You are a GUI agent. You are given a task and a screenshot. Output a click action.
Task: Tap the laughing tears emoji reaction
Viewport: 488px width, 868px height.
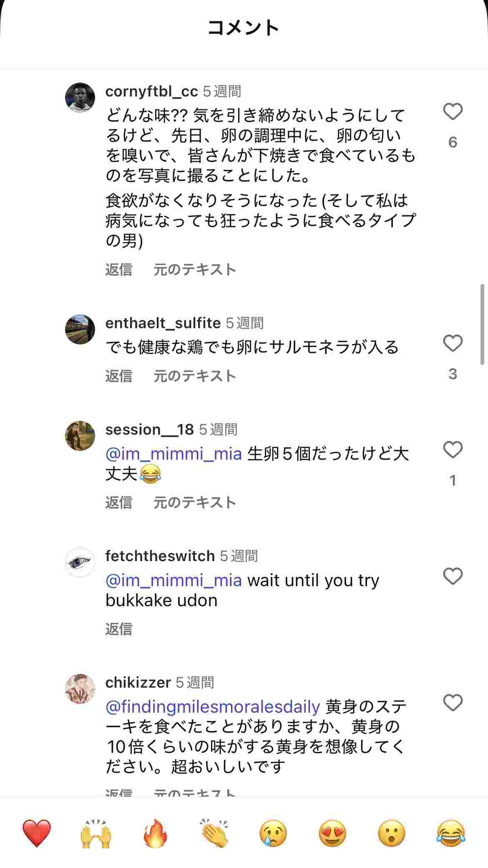tap(451, 833)
